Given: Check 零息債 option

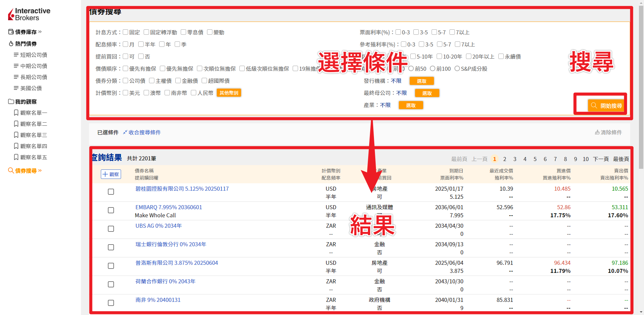Looking at the screenshot, I should coord(183,32).
